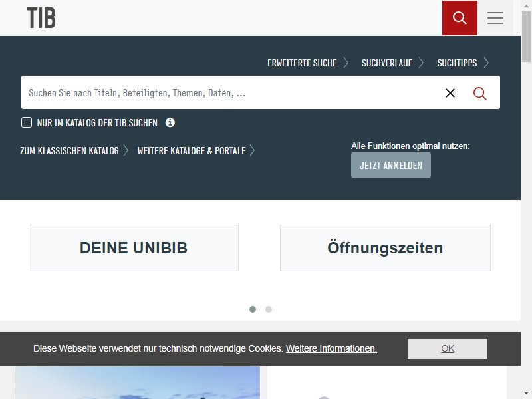This screenshot has width=532, height=399.
Task: Go to Zum klassischen Katalog
Action: 74,151
